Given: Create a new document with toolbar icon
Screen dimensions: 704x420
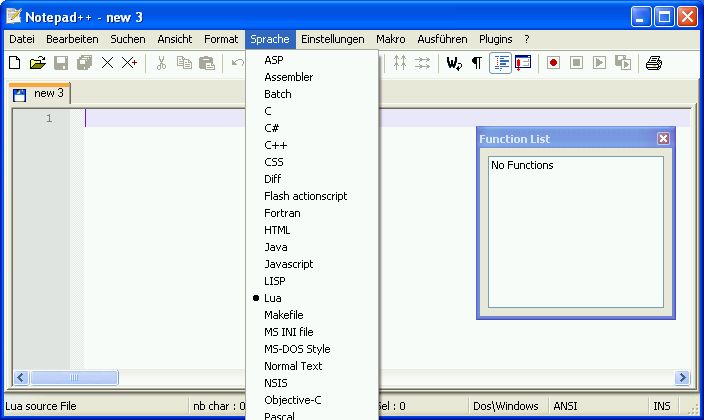Looking at the screenshot, I should point(14,63).
